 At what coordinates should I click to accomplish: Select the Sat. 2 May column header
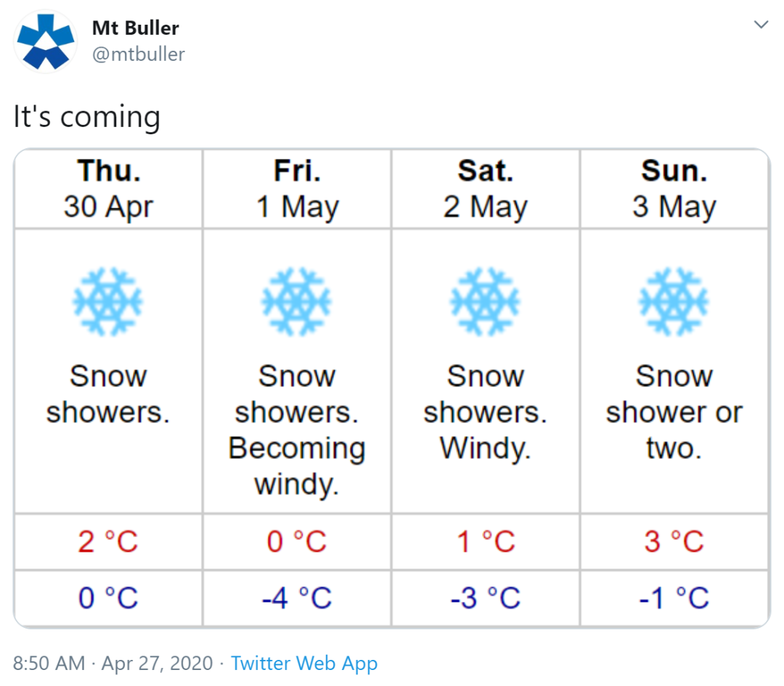coord(486,189)
